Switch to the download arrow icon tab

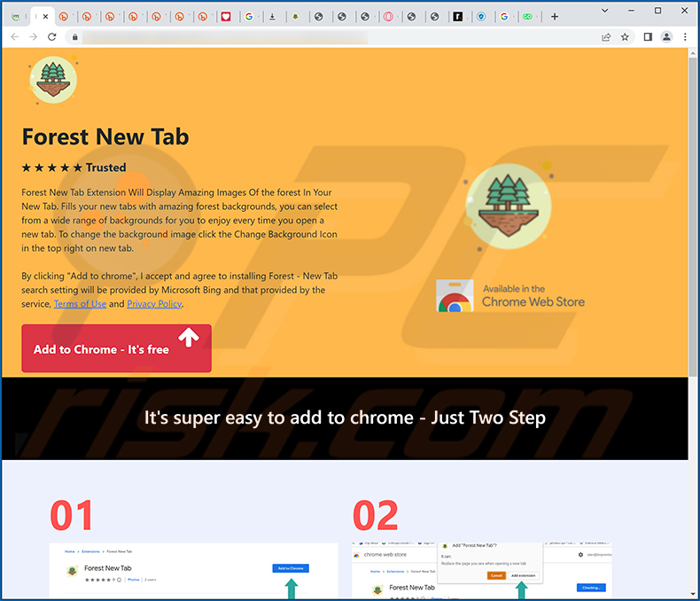272,17
